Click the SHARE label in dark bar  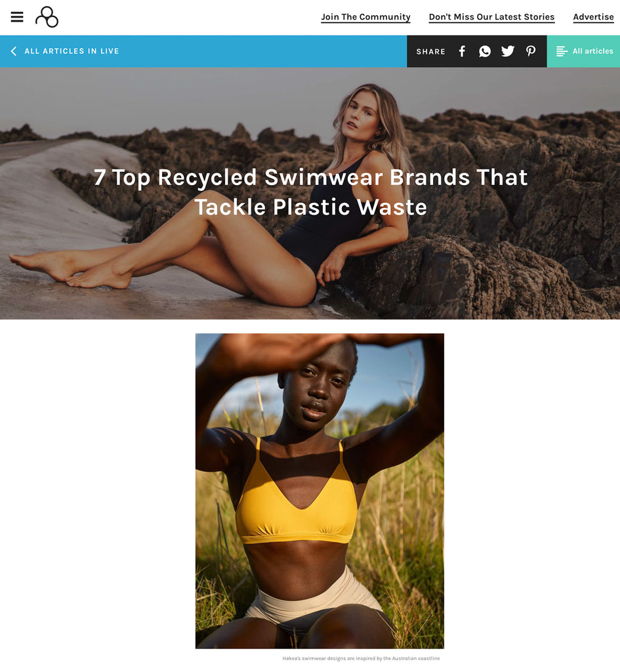(x=430, y=51)
